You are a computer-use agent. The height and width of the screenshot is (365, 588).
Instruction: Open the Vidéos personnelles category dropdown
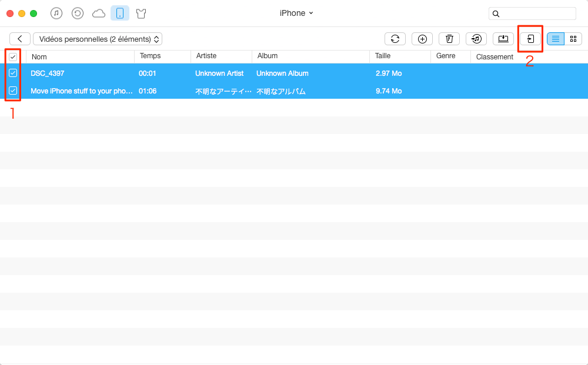pos(98,39)
